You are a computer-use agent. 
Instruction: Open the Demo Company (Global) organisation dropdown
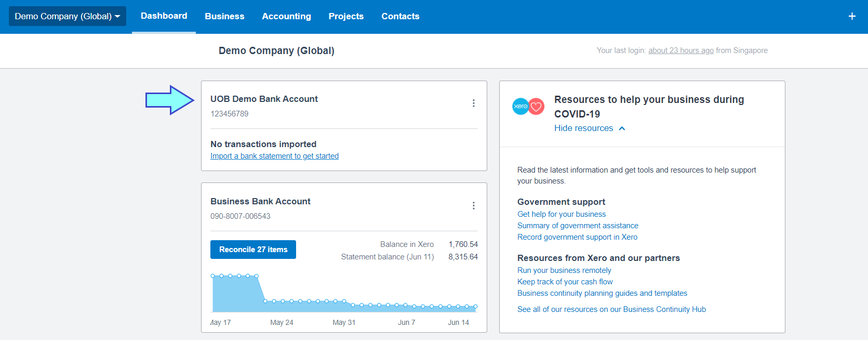68,16
